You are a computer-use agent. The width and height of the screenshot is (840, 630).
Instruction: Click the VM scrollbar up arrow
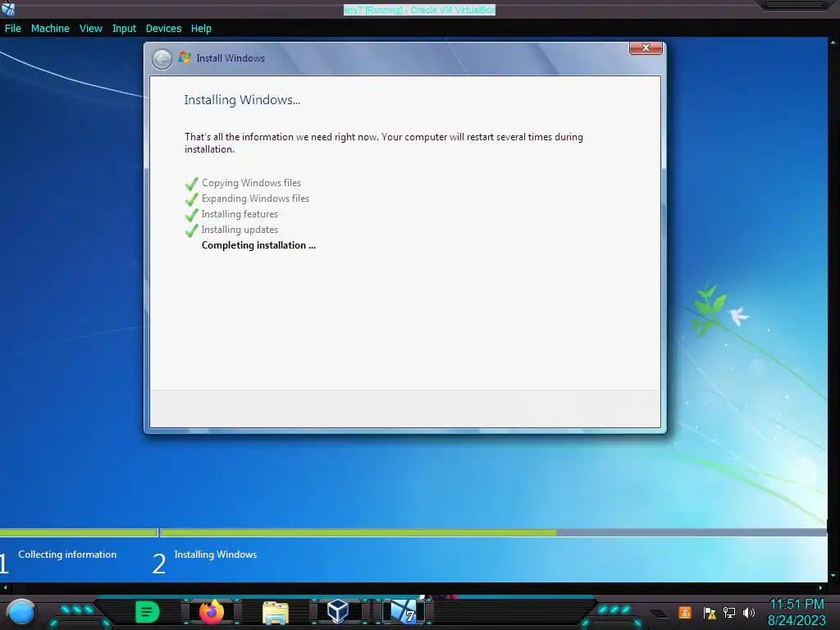(833, 42)
